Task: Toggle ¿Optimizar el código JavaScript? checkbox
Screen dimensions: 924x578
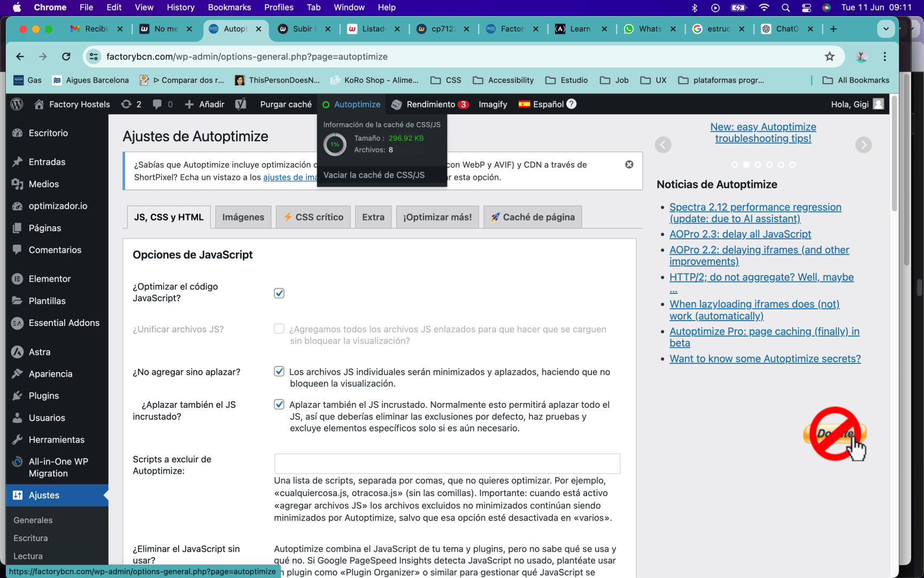Action: pos(279,293)
